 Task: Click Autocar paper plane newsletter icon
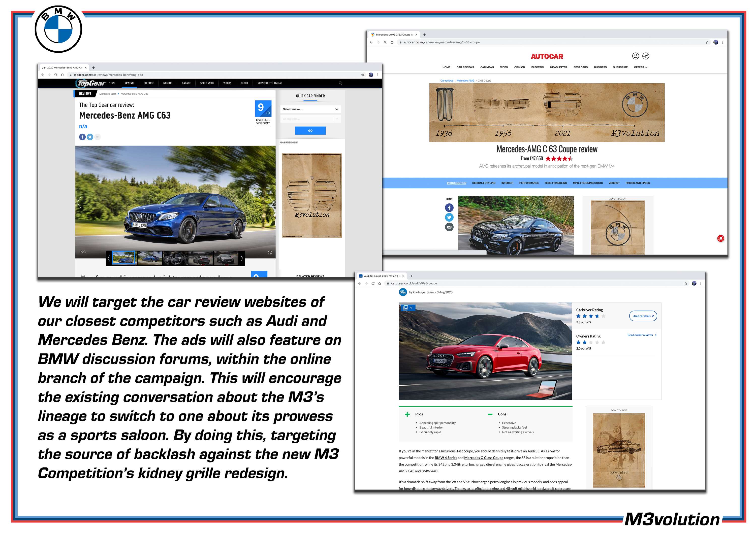(646, 56)
